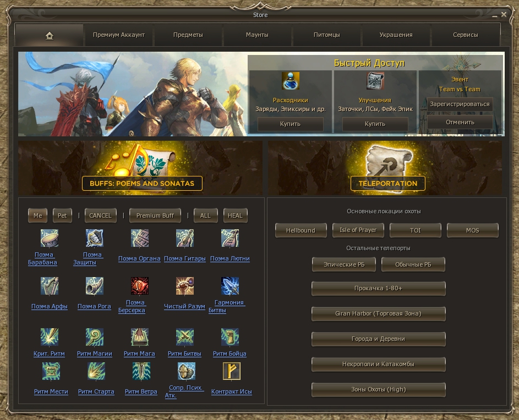Screen dimensions: 519x420
Task: Expand the Города и Деревни teleports
Action: (378, 339)
